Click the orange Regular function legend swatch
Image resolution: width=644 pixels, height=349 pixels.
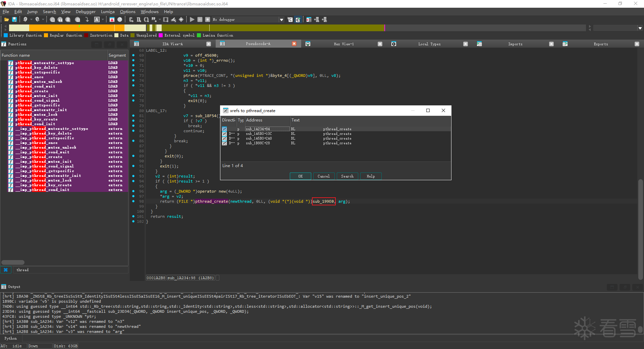pos(46,35)
